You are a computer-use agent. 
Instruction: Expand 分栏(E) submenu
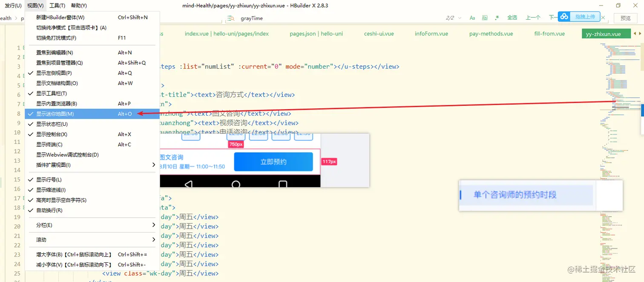(x=92, y=225)
